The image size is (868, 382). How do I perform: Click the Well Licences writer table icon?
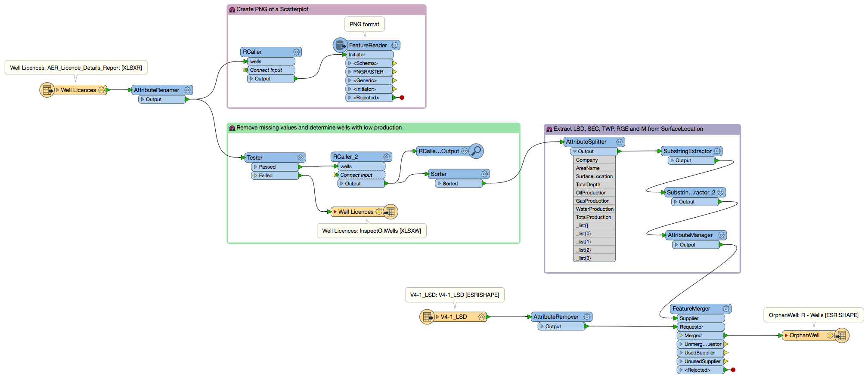391,212
